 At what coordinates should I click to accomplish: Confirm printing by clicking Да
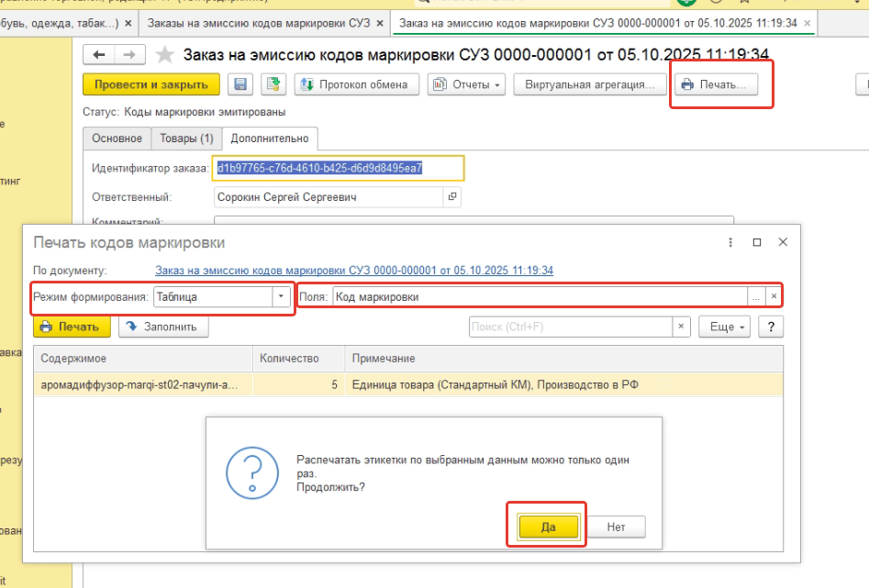tap(548, 527)
